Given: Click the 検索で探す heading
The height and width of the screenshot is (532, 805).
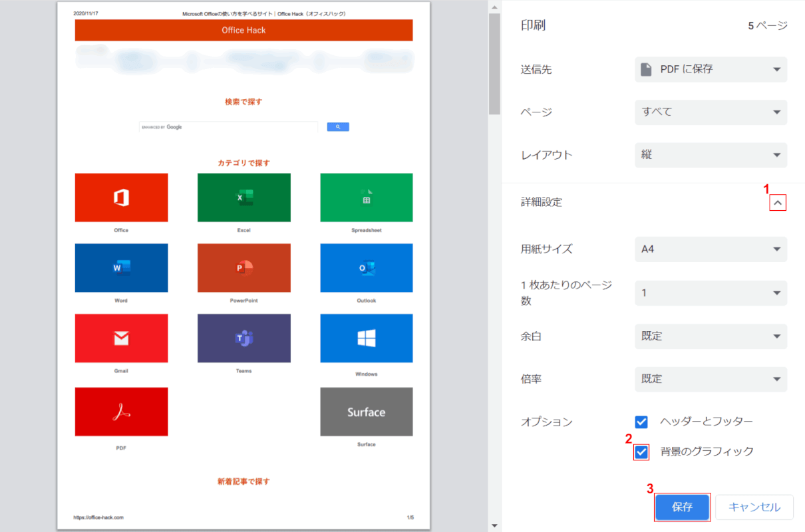Looking at the screenshot, I should 244,102.
